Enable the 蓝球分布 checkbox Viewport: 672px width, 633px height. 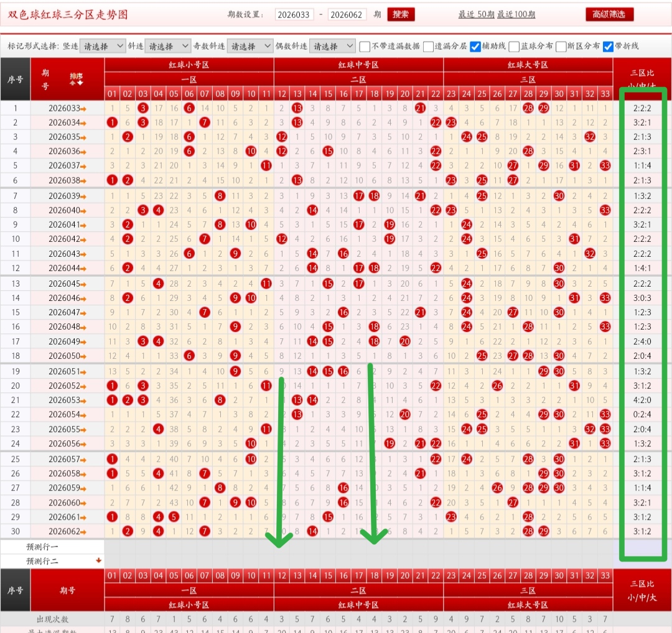515,46
